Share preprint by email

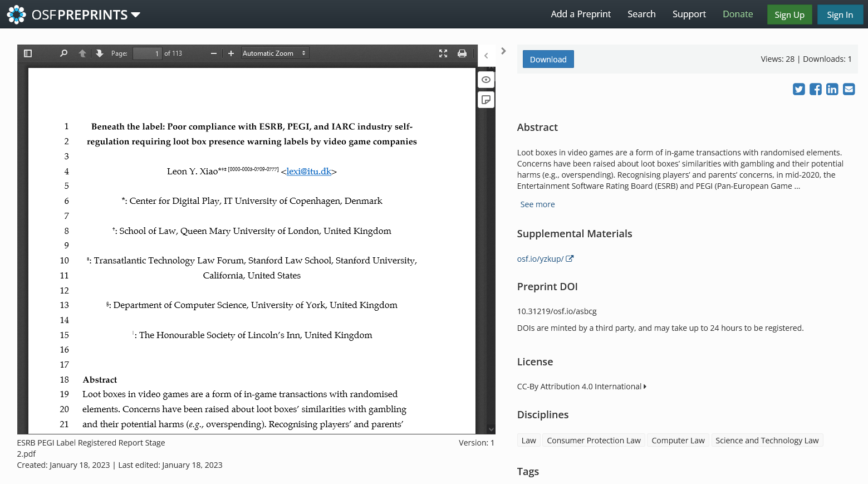pyautogui.click(x=849, y=89)
